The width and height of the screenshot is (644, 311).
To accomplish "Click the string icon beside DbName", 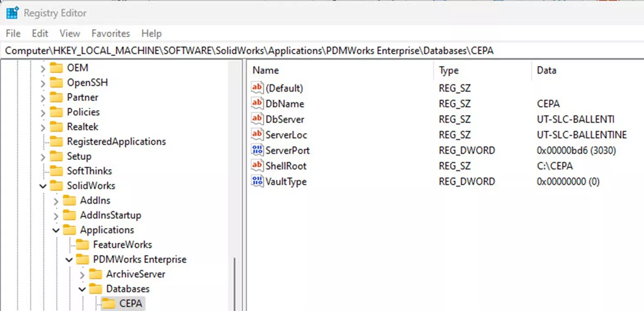I will click(257, 103).
